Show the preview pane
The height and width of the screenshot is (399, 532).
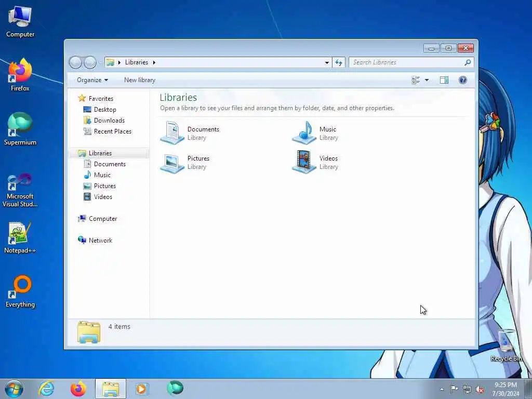[444, 80]
